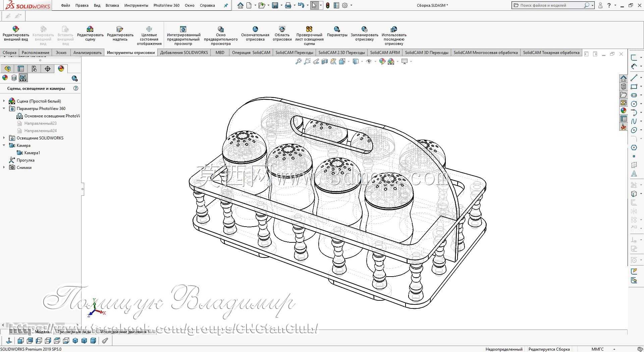This screenshot has width=644, height=352.
Task: Launch the Final Render
Action: tap(255, 29)
